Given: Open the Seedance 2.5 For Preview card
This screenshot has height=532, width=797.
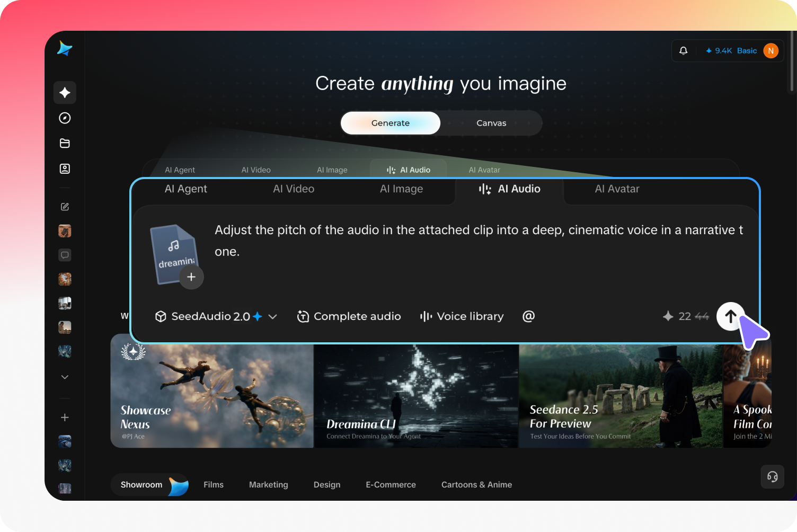Looking at the screenshot, I should click(x=621, y=396).
